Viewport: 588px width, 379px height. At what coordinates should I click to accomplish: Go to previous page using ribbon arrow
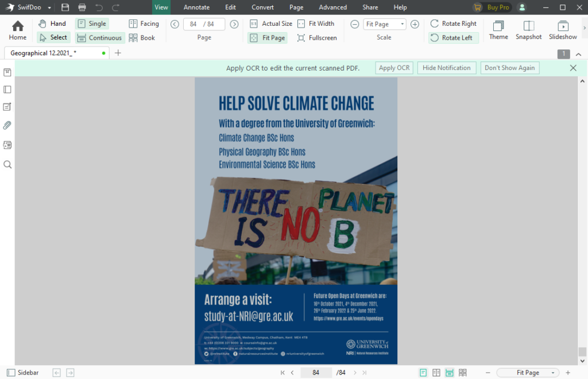click(175, 24)
